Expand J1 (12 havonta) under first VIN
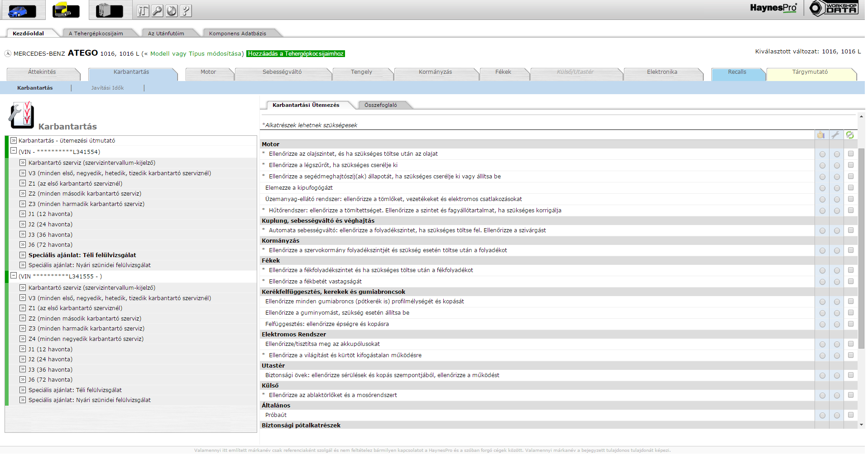 (23, 214)
